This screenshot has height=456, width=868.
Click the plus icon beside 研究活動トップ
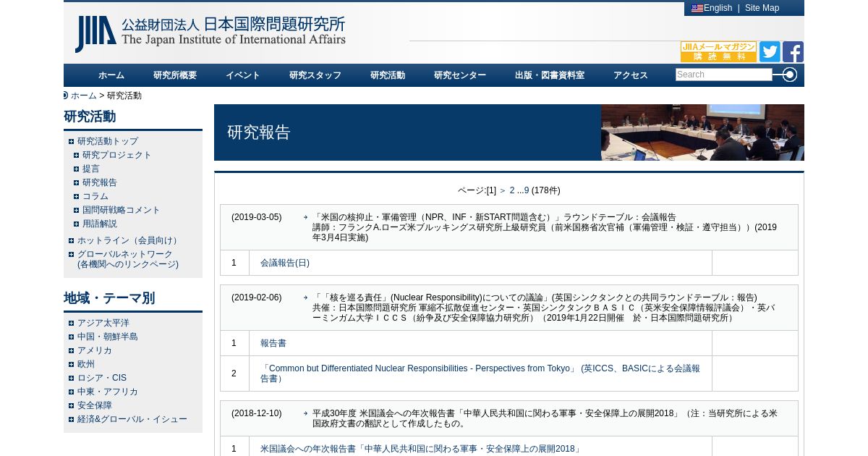coord(71,141)
